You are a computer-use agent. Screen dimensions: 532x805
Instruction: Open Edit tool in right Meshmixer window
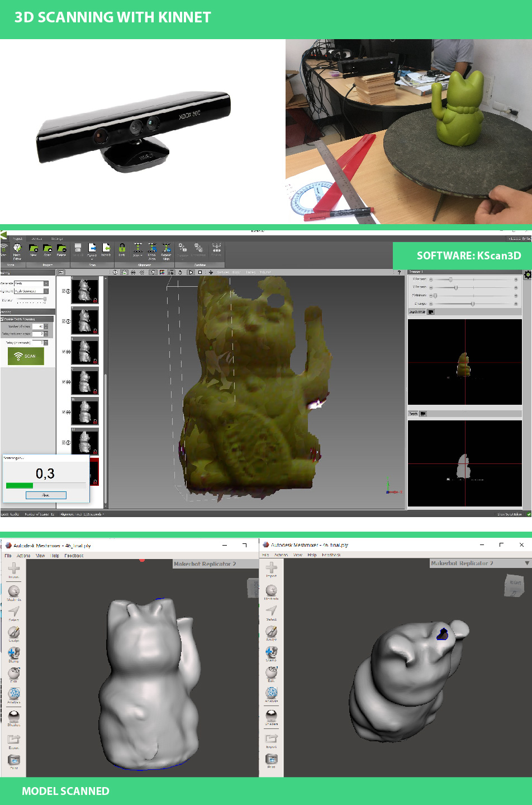coord(271,674)
